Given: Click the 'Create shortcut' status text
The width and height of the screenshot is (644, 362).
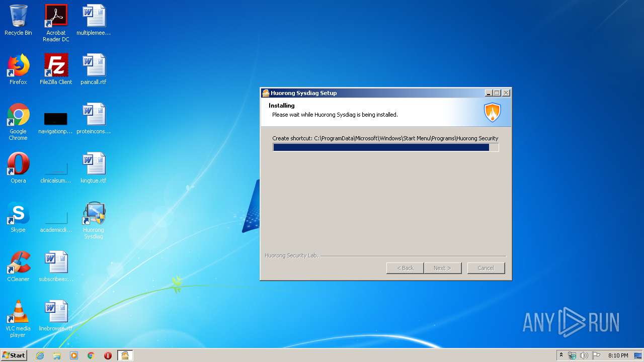Looking at the screenshot, I should coord(385,138).
